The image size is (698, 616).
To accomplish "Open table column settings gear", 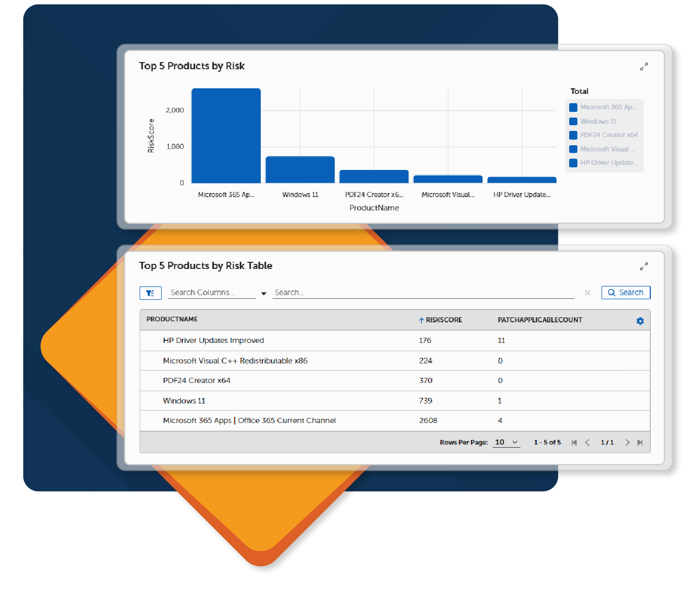I will [x=640, y=321].
